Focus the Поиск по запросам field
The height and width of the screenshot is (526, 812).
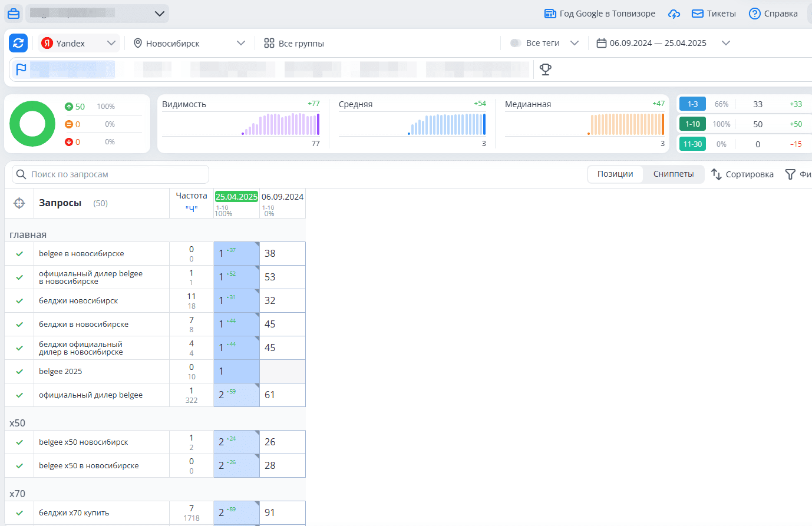coord(111,174)
